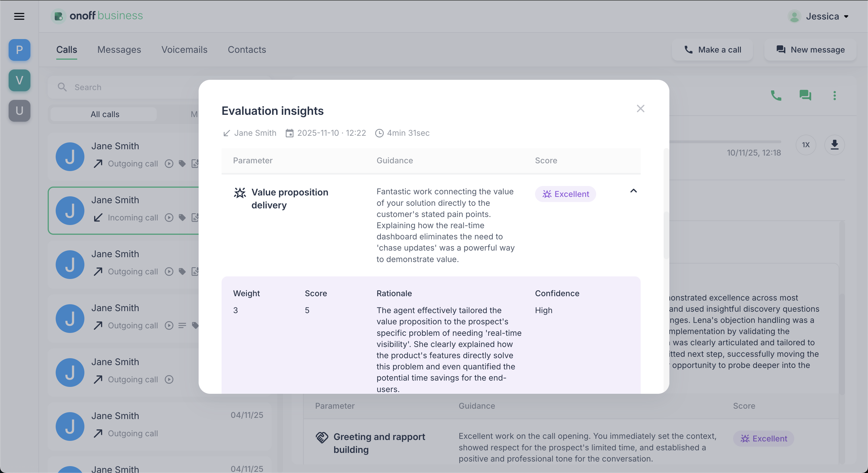The height and width of the screenshot is (473, 868).
Task: Click the Rationale heading in dialog
Action: (394, 293)
